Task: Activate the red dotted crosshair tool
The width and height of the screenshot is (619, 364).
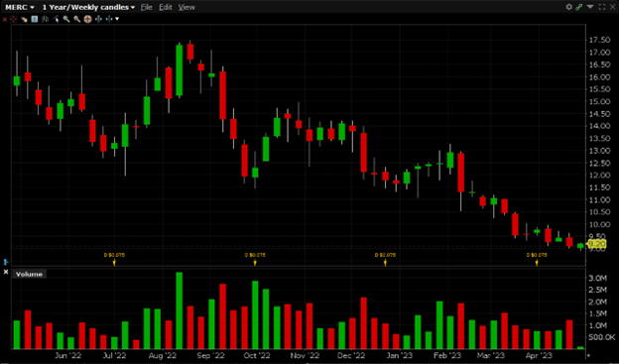Action: [14, 19]
